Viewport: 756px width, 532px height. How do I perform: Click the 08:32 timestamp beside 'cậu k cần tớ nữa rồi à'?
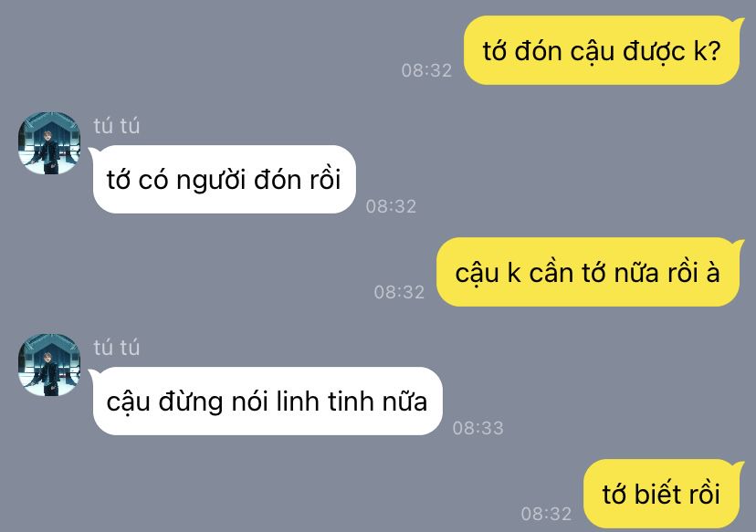click(399, 292)
